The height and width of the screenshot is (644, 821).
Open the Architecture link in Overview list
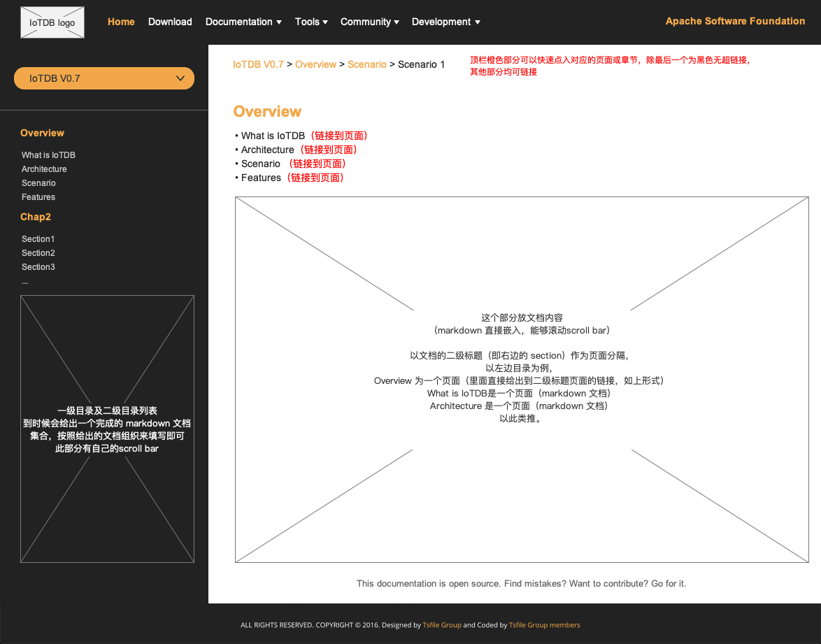(x=267, y=150)
